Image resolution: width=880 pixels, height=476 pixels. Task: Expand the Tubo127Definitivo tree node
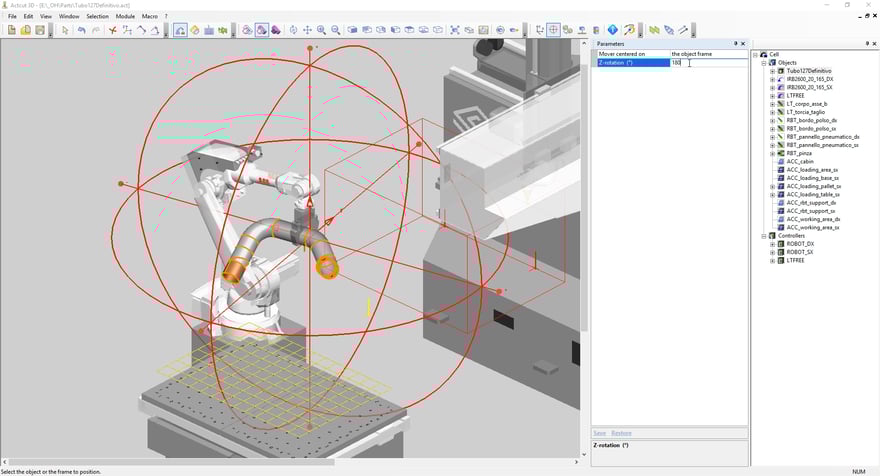[x=772, y=71]
